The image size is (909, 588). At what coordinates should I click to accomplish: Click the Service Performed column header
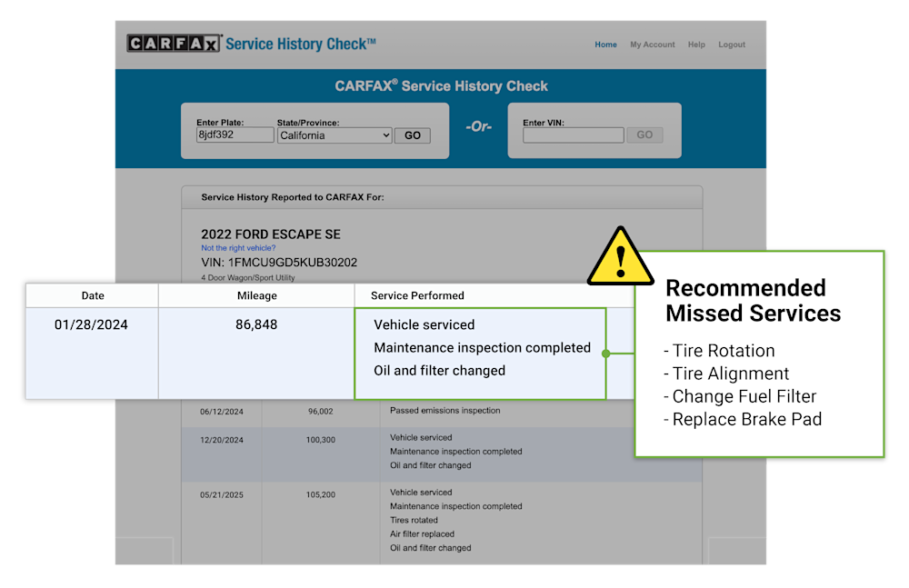[x=417, y=295]
